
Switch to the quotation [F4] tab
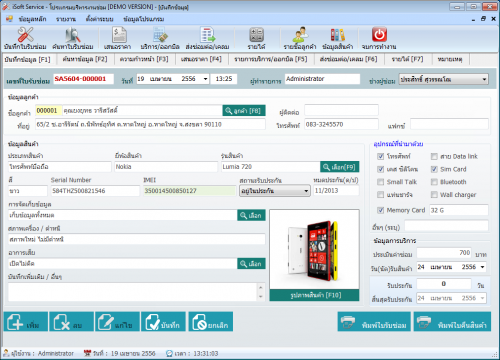coord(201,59)
